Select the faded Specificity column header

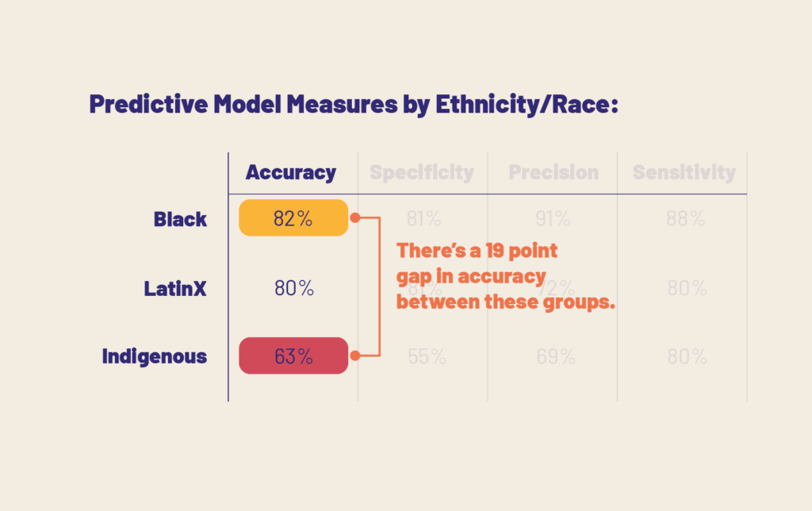click(x=422, y=173)
